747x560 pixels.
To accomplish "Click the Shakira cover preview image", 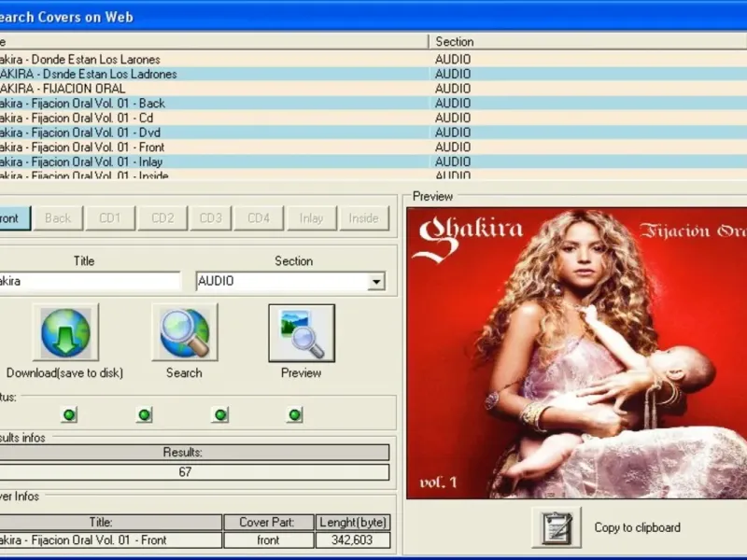I will [577, 353].
